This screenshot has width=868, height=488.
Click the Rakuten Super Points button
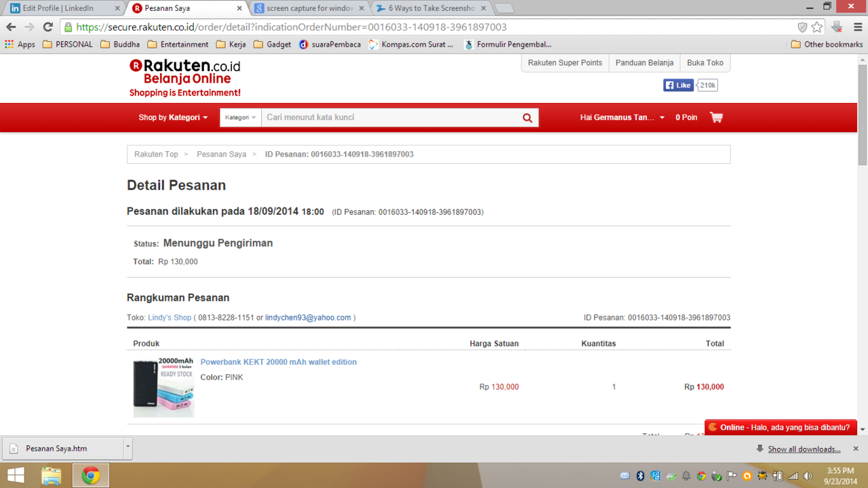pos(565,62)
